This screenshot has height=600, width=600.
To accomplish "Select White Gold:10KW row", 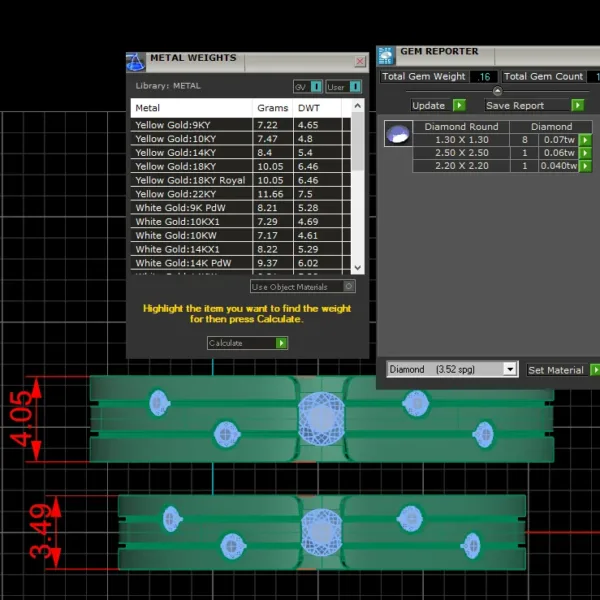I will pos(240,235).
